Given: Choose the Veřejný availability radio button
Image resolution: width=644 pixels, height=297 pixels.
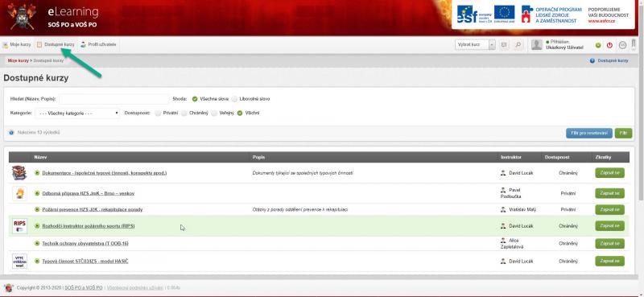Looking at the screenshot, I should click(214, 113).
